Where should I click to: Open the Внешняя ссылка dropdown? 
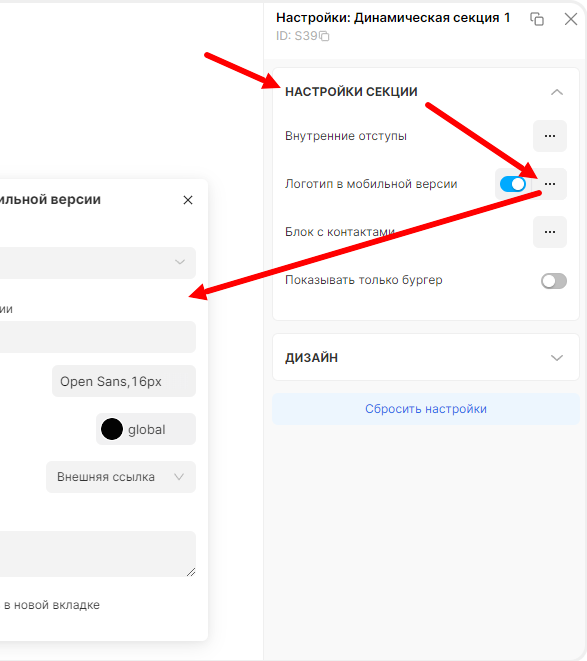(x=121, y=477)
